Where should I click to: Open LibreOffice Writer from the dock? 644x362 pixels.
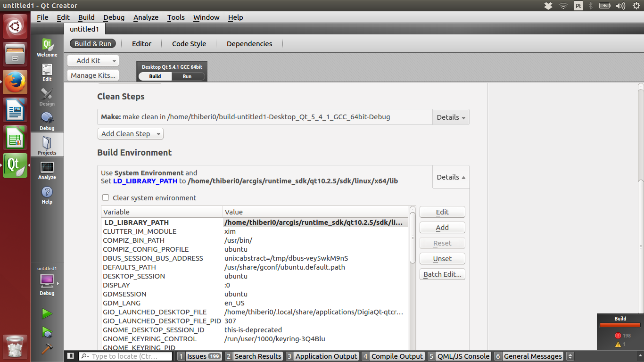15,110
